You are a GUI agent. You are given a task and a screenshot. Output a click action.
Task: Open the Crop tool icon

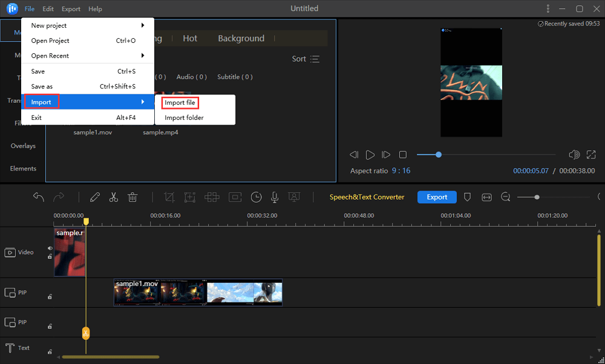point(169,197)
